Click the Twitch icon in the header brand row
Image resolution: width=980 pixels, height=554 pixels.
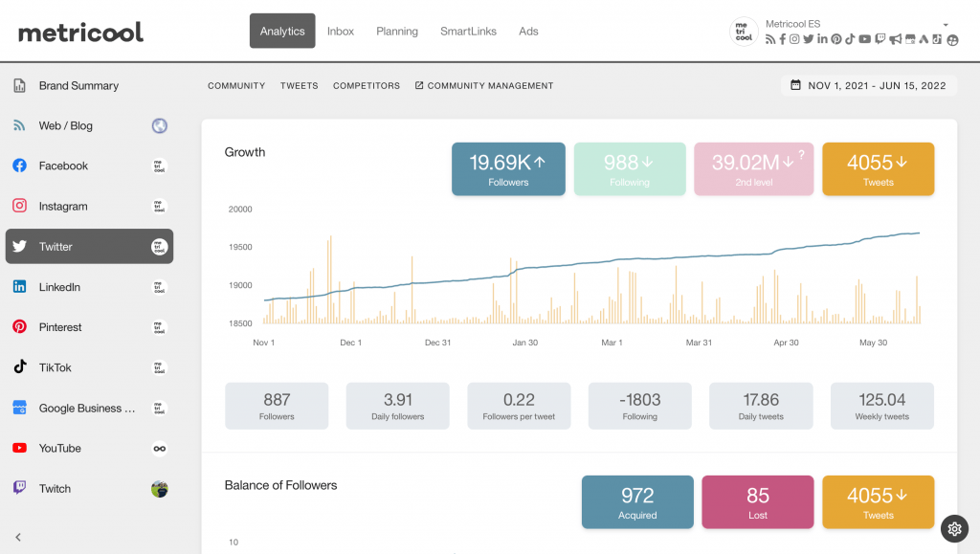coord(880,39)
